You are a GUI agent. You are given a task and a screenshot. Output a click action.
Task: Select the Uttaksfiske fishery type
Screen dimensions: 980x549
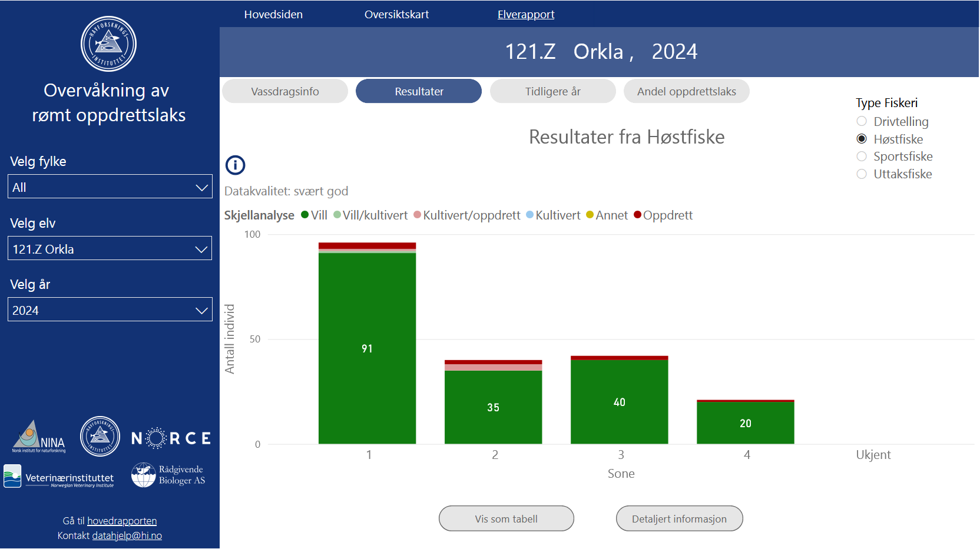click(x=862, y=174)
